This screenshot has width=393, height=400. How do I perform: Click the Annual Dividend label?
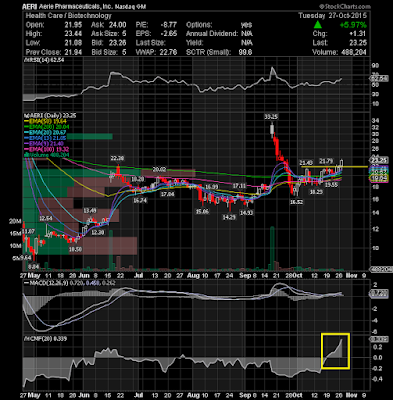pyautogui.click(x=212, y=34)
